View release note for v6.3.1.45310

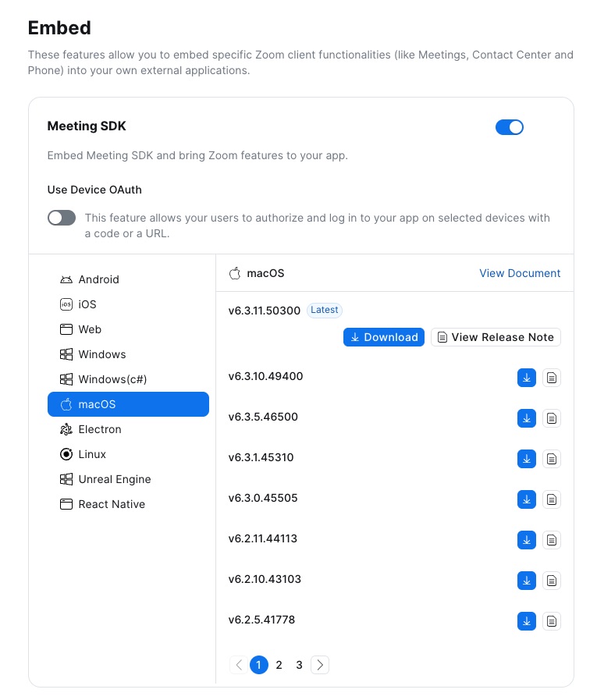(552, 459)
